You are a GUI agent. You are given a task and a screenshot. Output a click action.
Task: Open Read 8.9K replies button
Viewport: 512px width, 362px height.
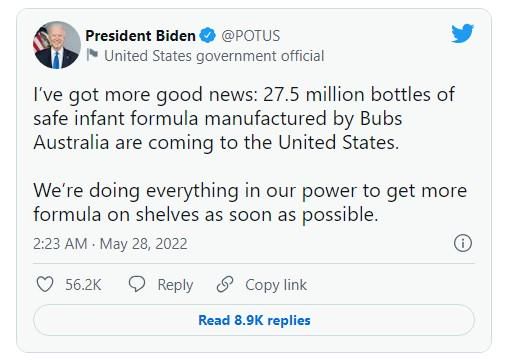[254, 320]
